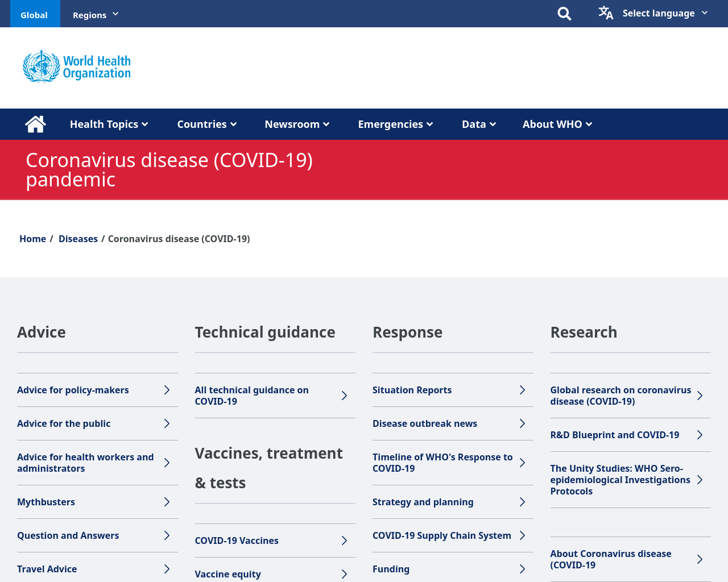Expand the Regions dropdown
The height and width of the screenshot is (582, 728).
(96, 15)
